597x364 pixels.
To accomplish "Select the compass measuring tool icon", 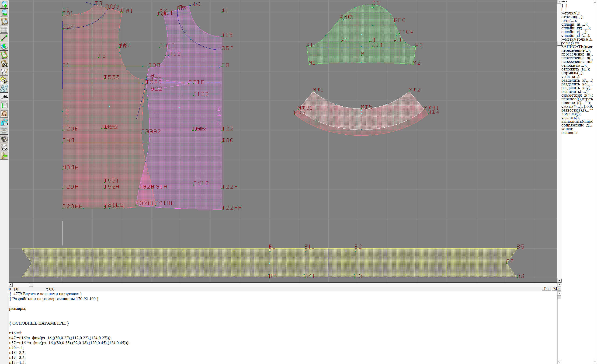I will 4,72.
